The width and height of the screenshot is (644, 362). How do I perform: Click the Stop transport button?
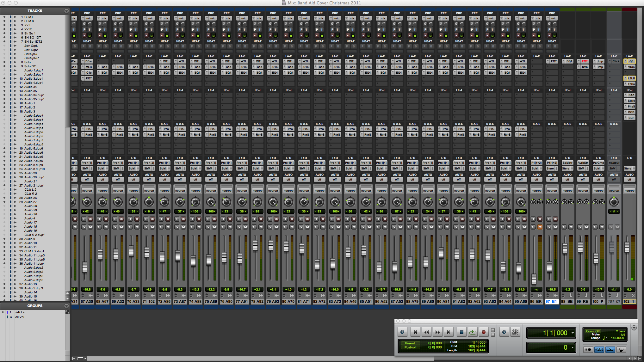[461, 332]
